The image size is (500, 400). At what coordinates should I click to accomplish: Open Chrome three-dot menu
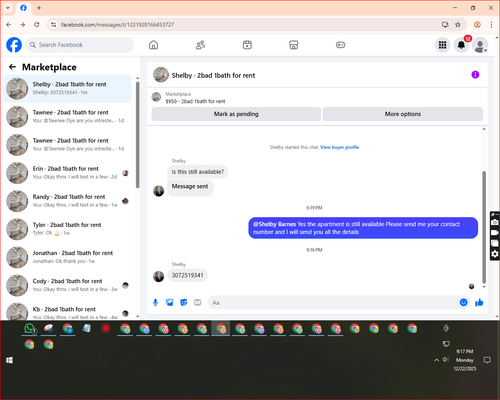click(491, 24)
